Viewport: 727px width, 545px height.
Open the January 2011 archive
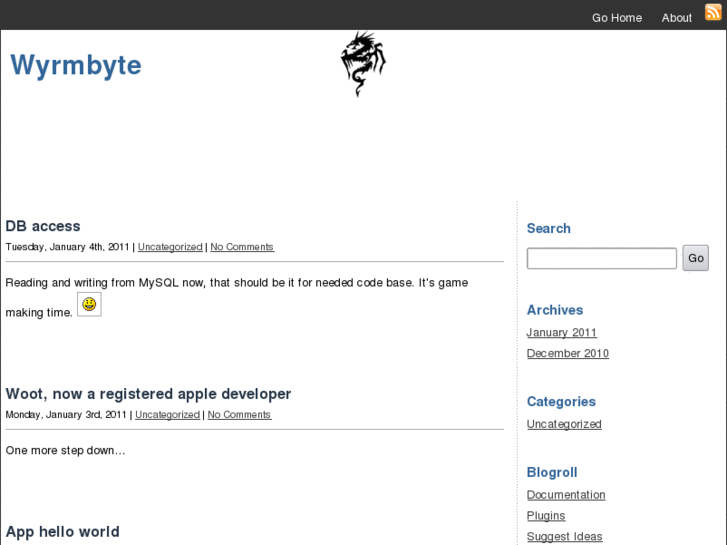(561, 333)
